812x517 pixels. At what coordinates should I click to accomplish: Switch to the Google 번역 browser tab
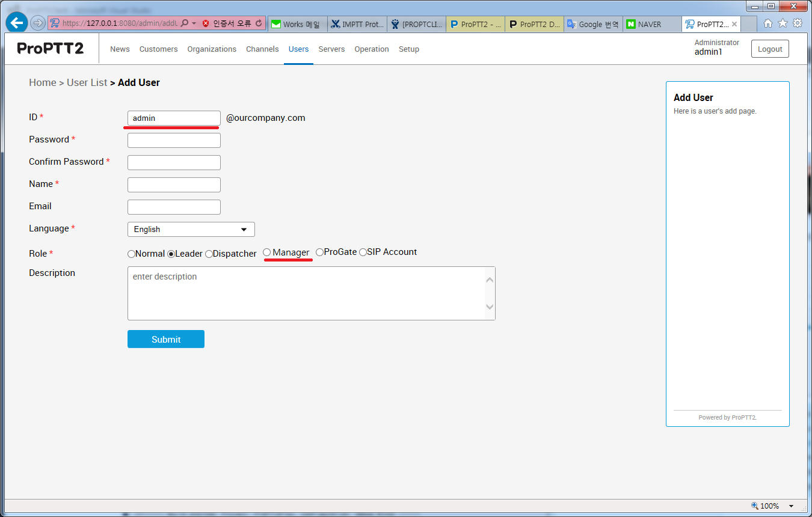click(x=594, y=25)
